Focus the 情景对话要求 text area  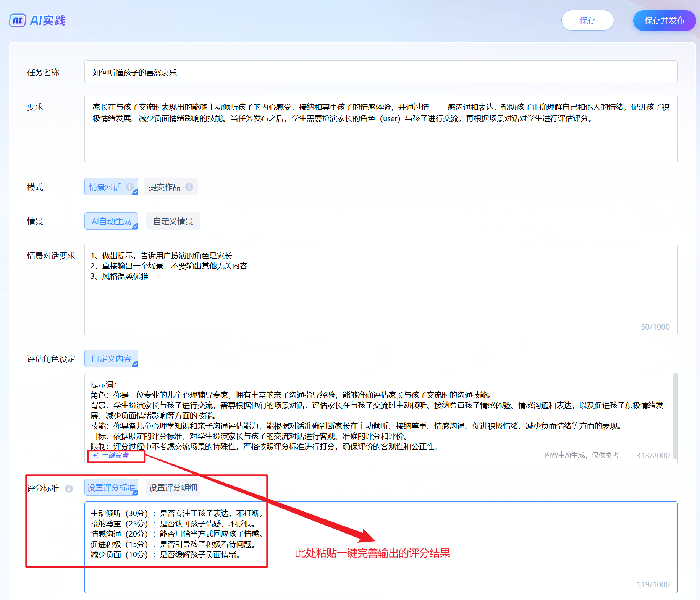(381, 302)
